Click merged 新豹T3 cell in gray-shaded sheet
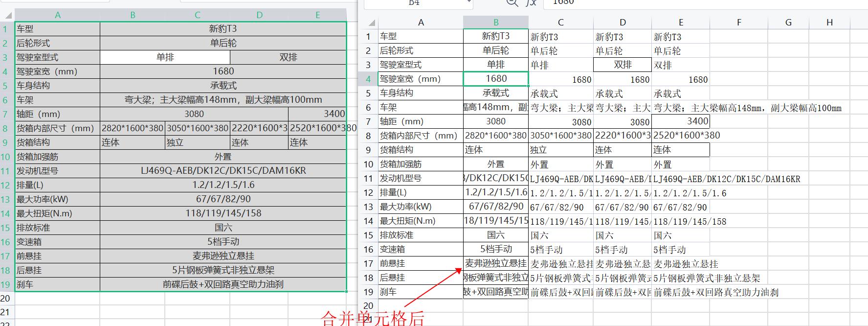This screenshot has width=868, height=326. coord(223,29)
